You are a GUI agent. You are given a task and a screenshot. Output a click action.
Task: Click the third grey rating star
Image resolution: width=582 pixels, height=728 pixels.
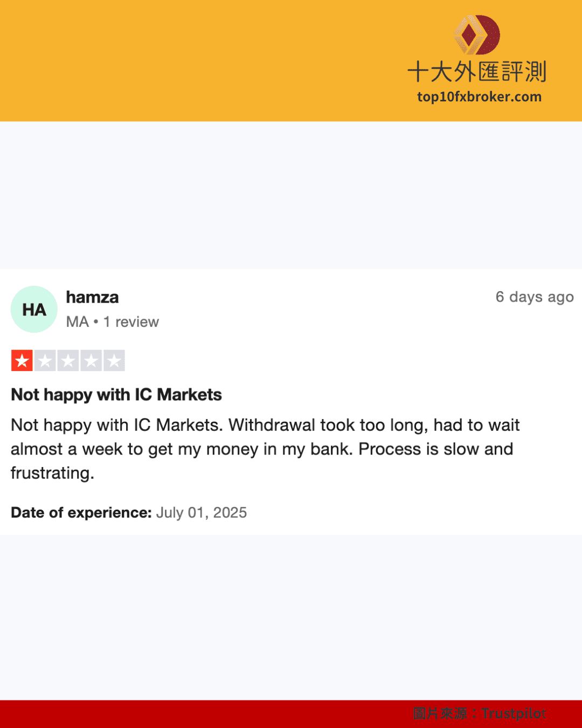(68, 361)
